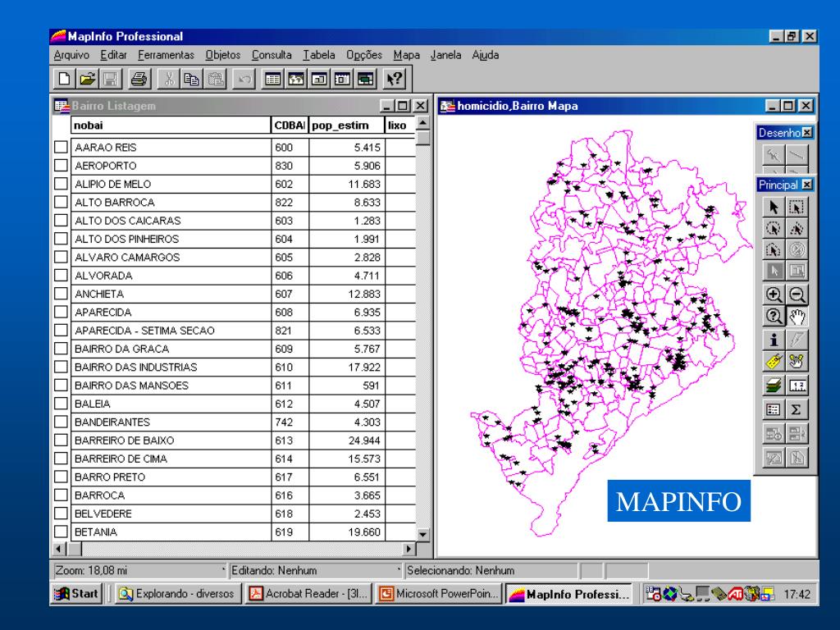Viewport: 840px width, 630px height.
Task: Open the Tabela menu
Action: point(319,55)
